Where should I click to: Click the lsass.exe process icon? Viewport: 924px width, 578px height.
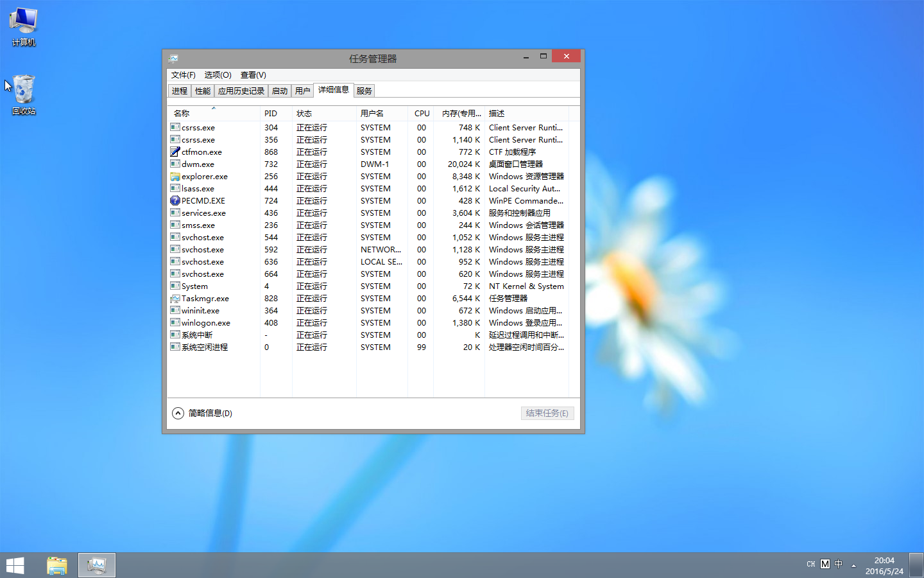point(175,188)
